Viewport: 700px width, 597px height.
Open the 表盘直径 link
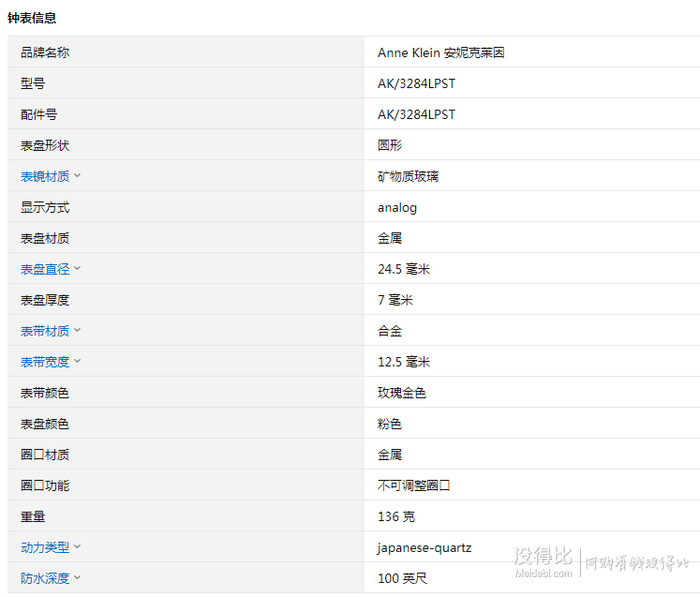coord(45,269)
